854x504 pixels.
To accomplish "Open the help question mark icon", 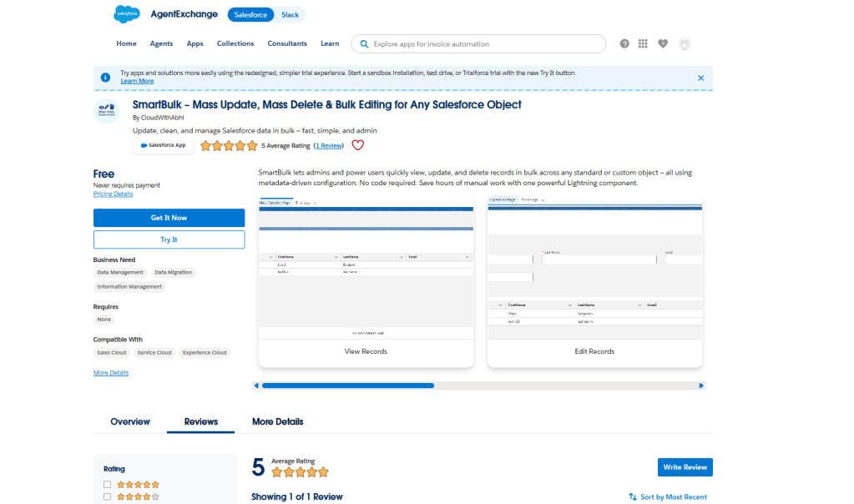I will [x=624, y=43].
